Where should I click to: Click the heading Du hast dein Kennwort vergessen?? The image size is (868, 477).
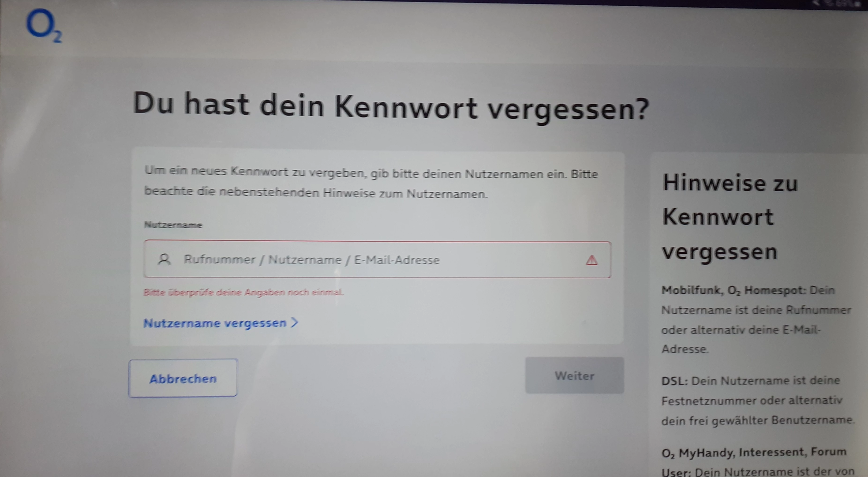coord(391,107)
